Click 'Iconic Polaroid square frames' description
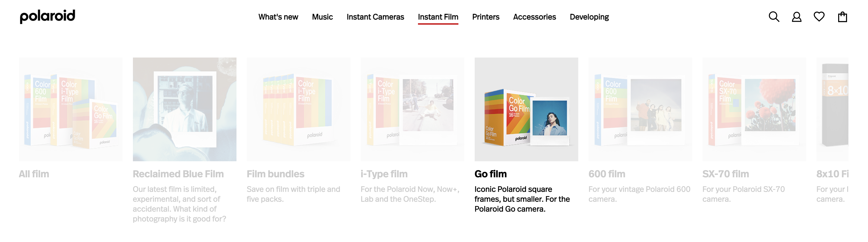This screenshot has height=242, width=868. point(522,199)
